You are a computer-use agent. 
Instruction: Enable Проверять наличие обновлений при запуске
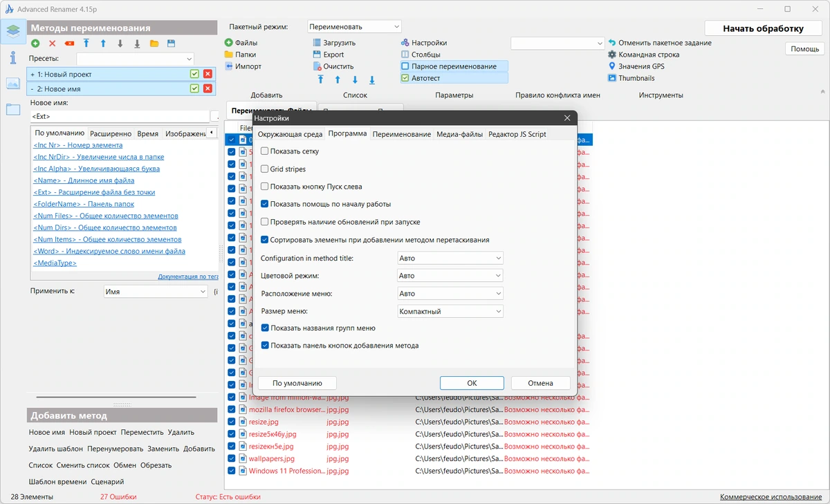click(265, 222)
